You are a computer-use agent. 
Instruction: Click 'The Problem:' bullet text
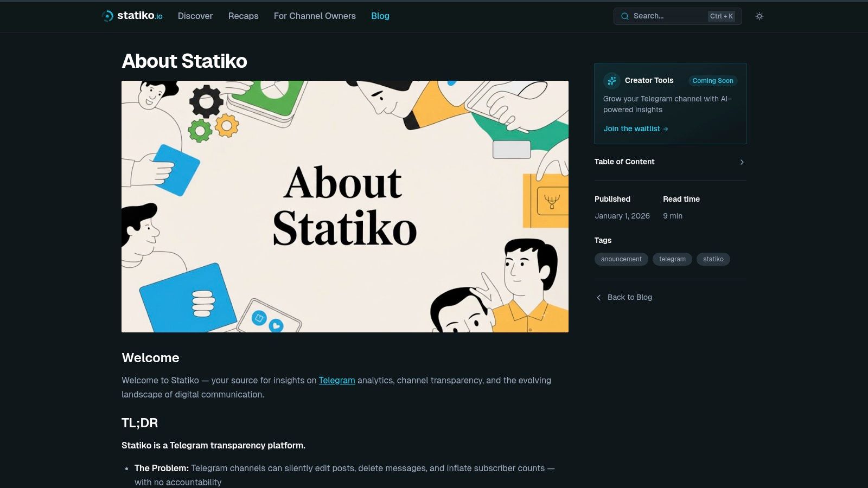(x=162, y=468)
